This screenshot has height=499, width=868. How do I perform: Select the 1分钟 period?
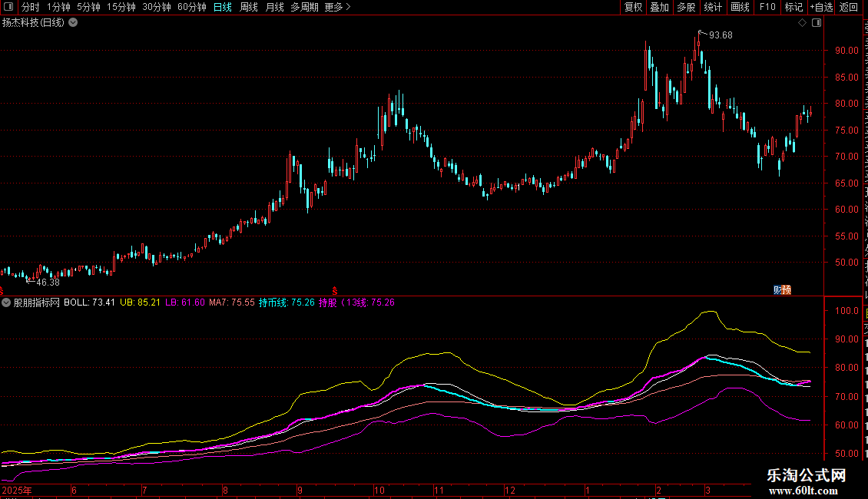(58, 7)
